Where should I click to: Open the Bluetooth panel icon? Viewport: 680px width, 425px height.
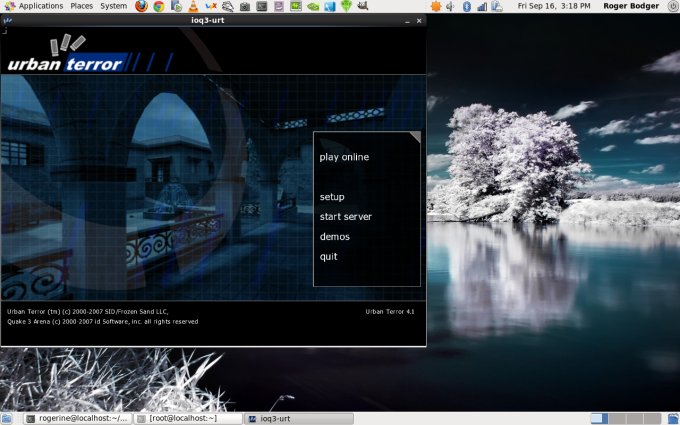tap(465, 6)
